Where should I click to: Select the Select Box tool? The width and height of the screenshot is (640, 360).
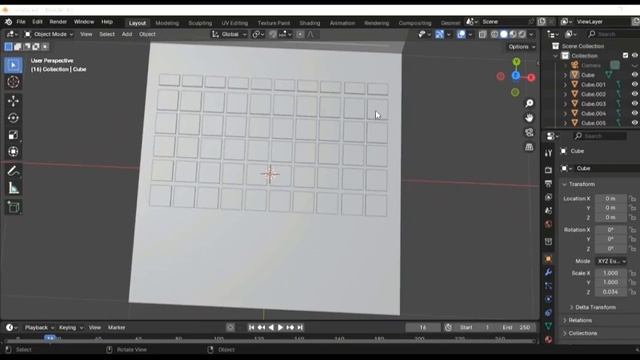[x=13, y=65]
